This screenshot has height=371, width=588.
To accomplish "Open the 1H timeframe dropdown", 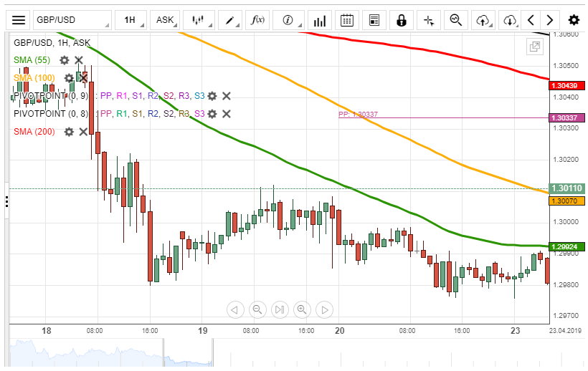I will point(131,20).
